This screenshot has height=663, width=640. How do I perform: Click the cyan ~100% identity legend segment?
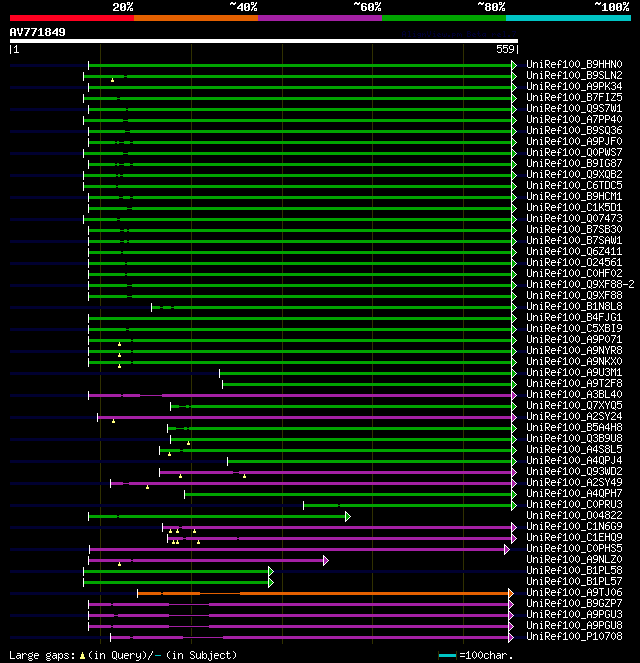click(568, 18)
